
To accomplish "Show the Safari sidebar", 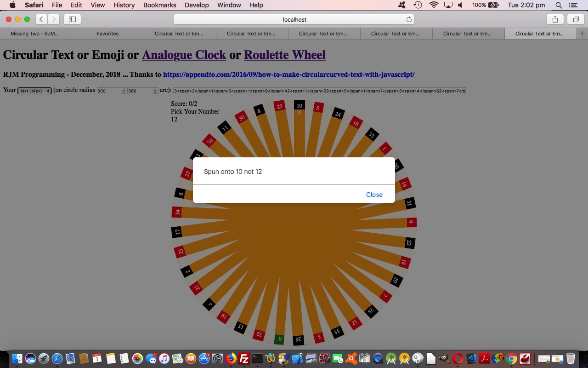I will coord(72,19).
